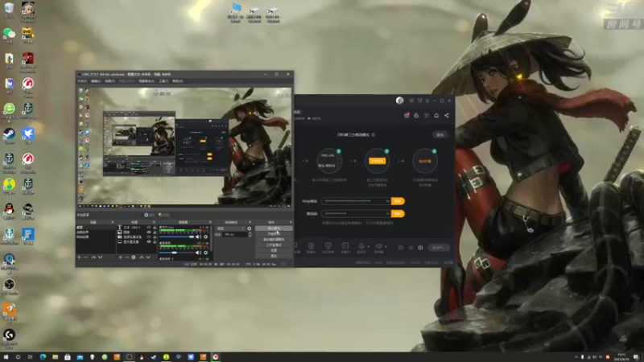This screenshot has height=362, width=644.
Task: Remove the selected scene using the Scenes minus icon
Action: click(x=86, y=257)
